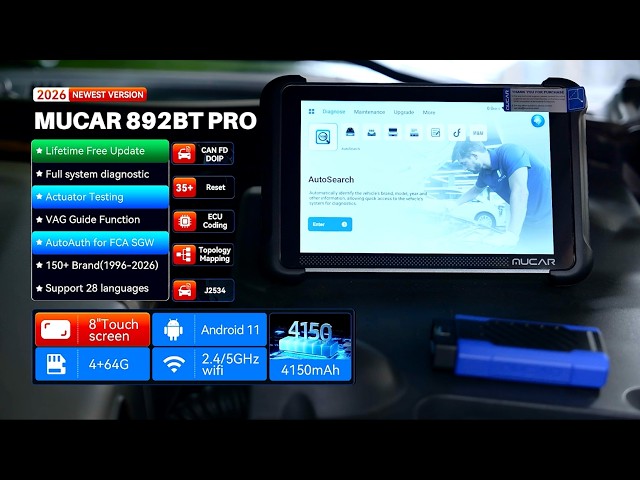Click the red car icon beside J2534
Image resolution: width=640 pixels, height=480 pixels.
pos(184,291)
